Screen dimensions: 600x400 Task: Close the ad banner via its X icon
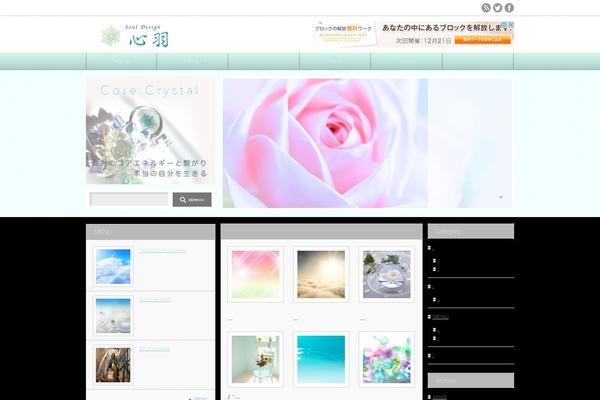click(511, 24)
